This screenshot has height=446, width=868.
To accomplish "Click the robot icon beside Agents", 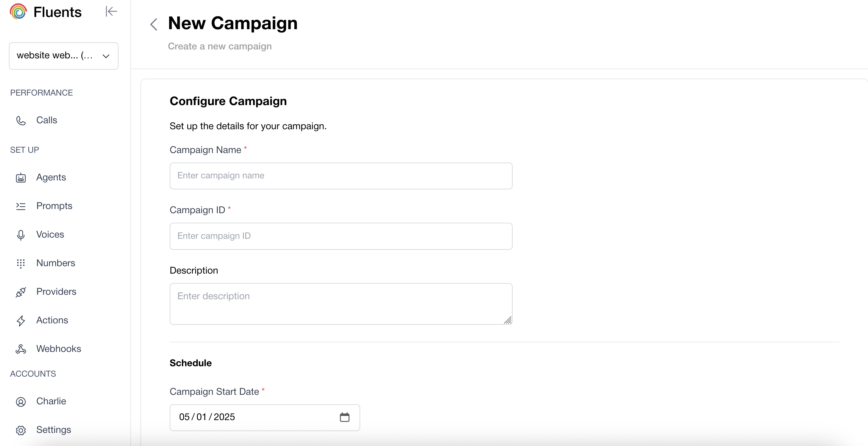I will [x=21, y=178].
